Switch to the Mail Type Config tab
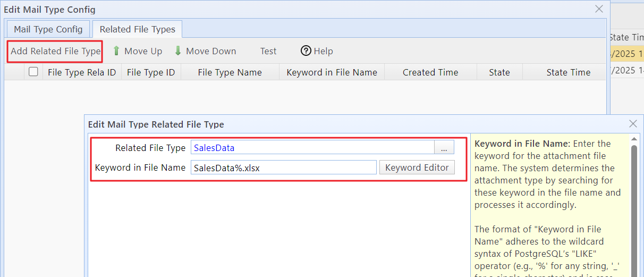This screenshot has height=277, width=644. point(48,29)
